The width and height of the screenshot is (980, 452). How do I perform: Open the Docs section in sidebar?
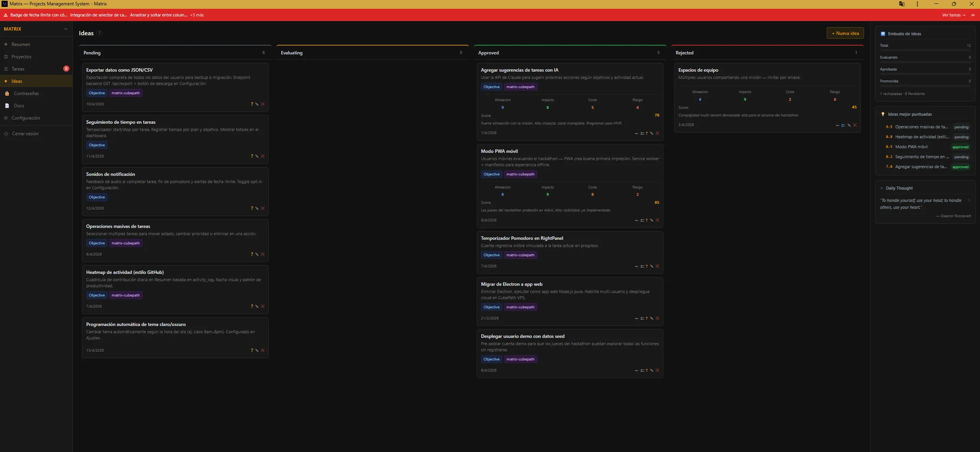(x=19, y=105)
